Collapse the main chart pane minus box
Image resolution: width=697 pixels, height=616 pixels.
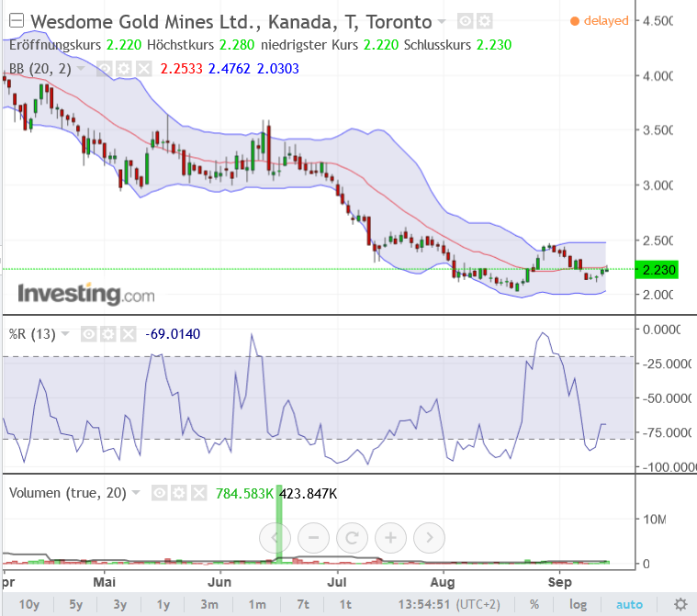(x=17, y=20)
